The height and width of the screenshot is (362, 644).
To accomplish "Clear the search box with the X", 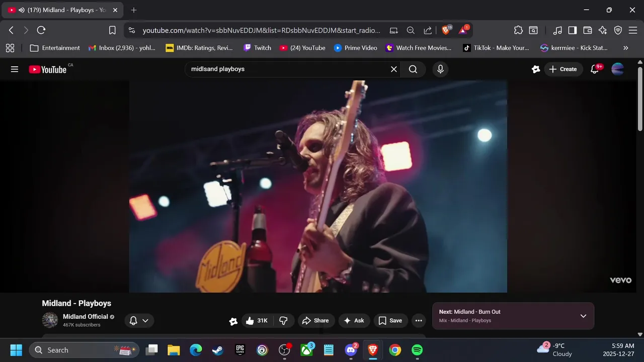I will pos(394,69).
